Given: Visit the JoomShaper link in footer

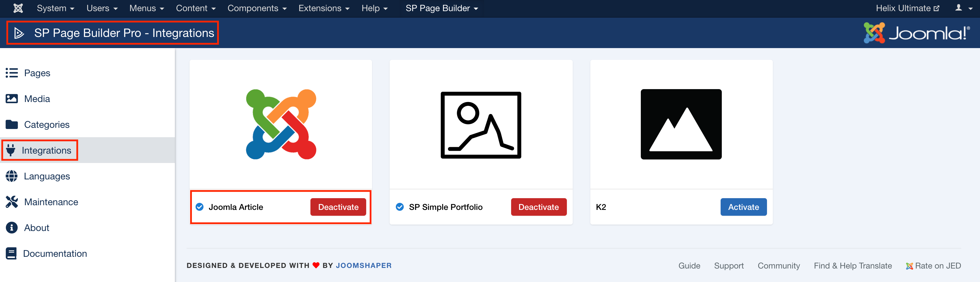Looking at the screenshot, I should tap(364, 265).
